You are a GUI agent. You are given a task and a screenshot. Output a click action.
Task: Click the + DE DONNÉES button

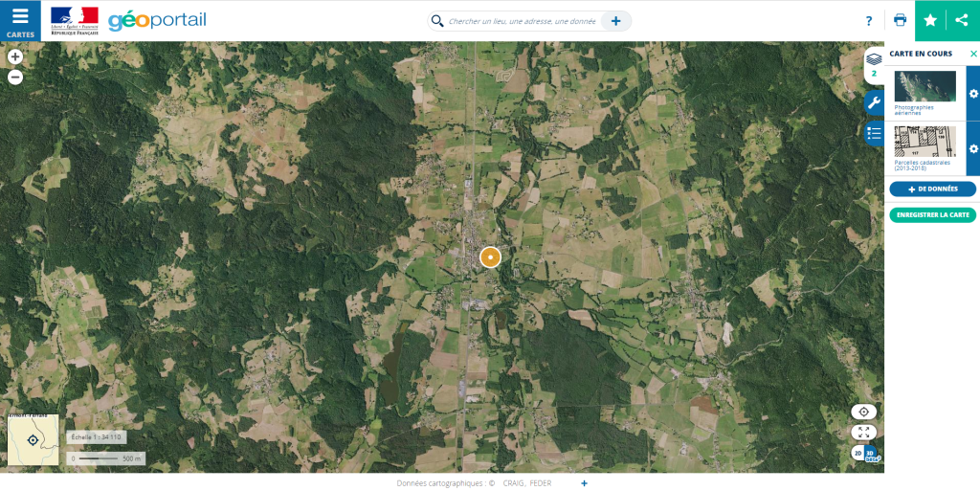click(x=932, y=190)
